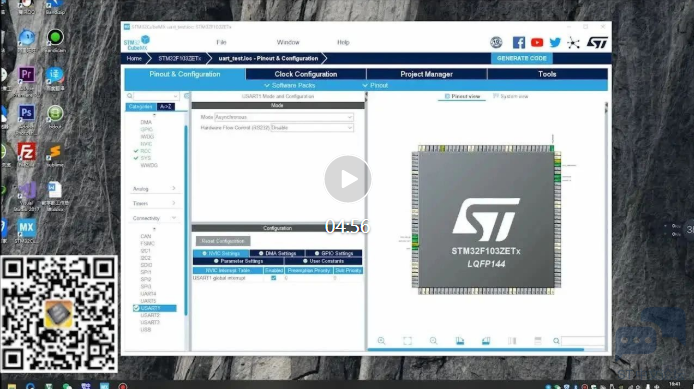Switch to Tools tab
Image resolution: width=694 pixels, height=390 pixels.
pos(547,74)
